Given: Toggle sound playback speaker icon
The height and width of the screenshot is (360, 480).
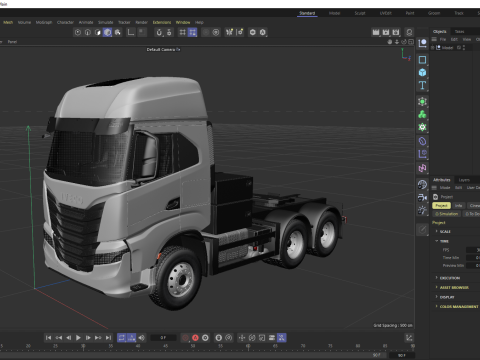Looking at the screenshot, I should [142, 338].
